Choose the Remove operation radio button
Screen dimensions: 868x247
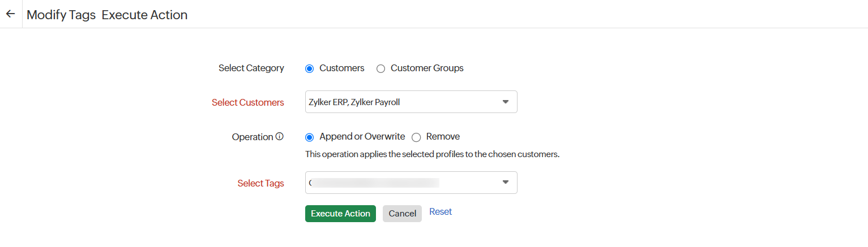coord(416,137)
